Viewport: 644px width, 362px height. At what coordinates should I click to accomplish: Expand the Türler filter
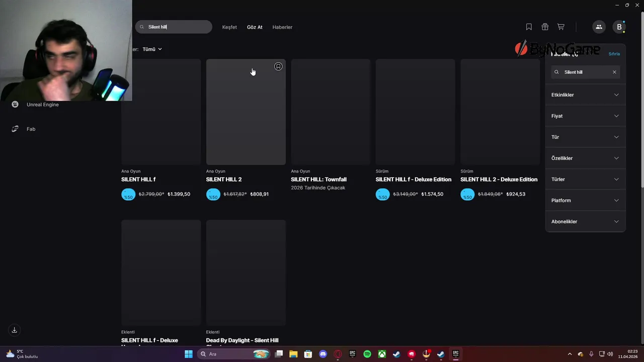586,179
